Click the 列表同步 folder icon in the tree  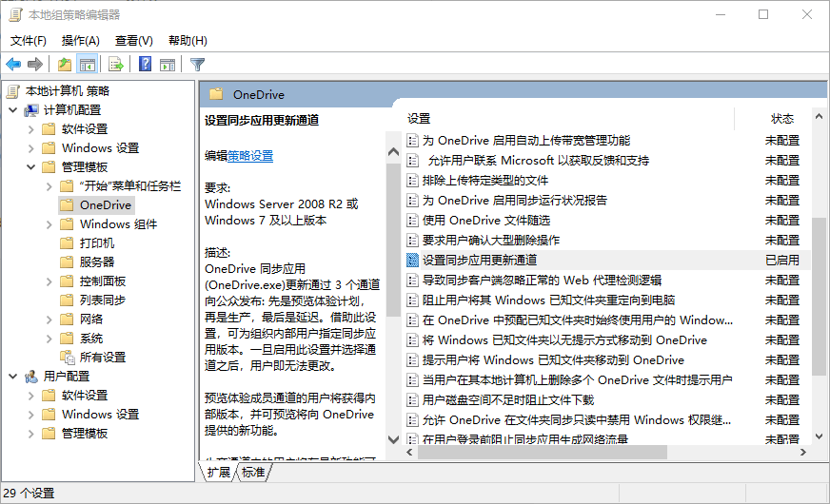[x=67, y=300]
